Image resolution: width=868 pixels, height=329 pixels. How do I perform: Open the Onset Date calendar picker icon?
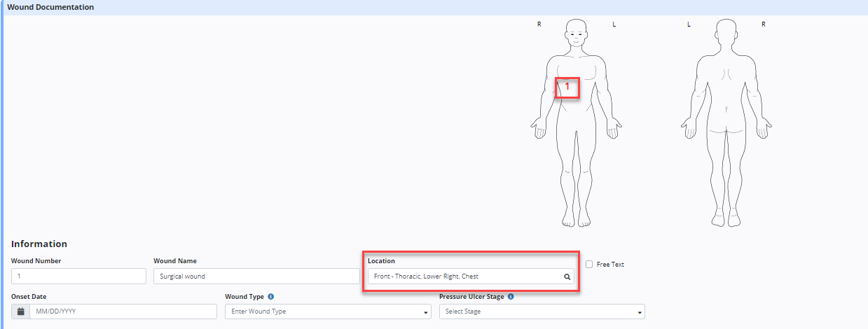[20, 311]
